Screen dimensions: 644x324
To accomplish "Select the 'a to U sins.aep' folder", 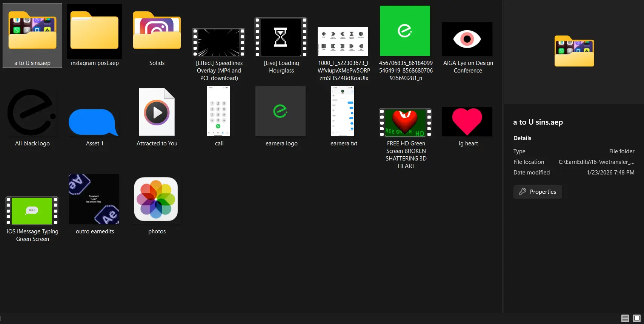I will click(32, 35).
